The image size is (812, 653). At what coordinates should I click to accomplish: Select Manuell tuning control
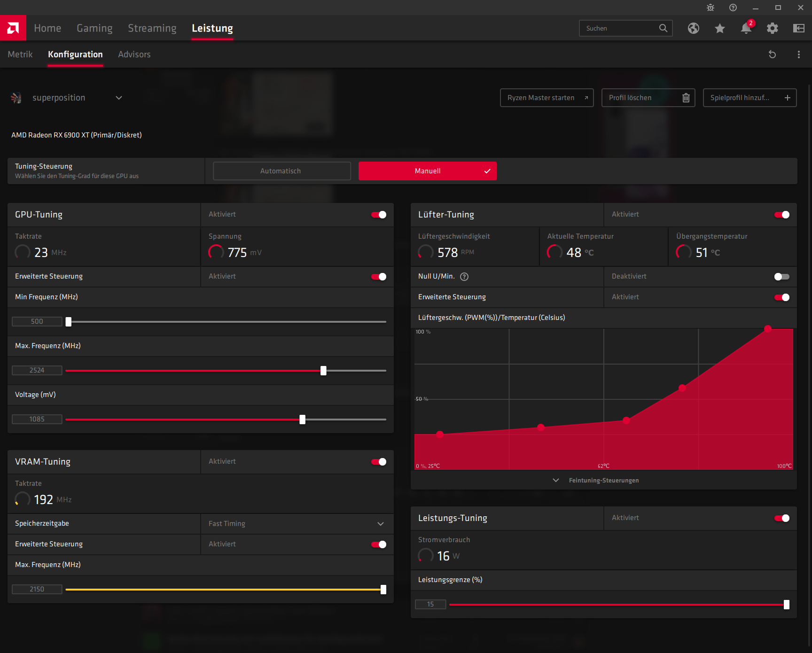[428, 171]
